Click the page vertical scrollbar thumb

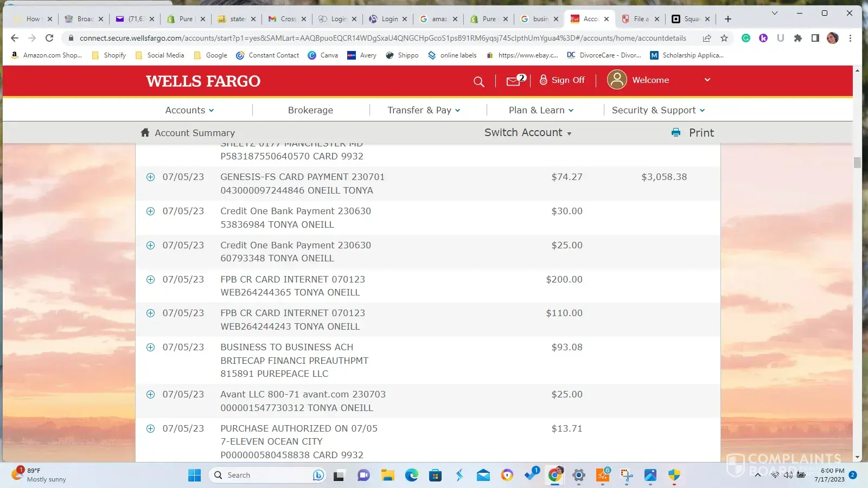pyautogui.click(x=857, y=162)
